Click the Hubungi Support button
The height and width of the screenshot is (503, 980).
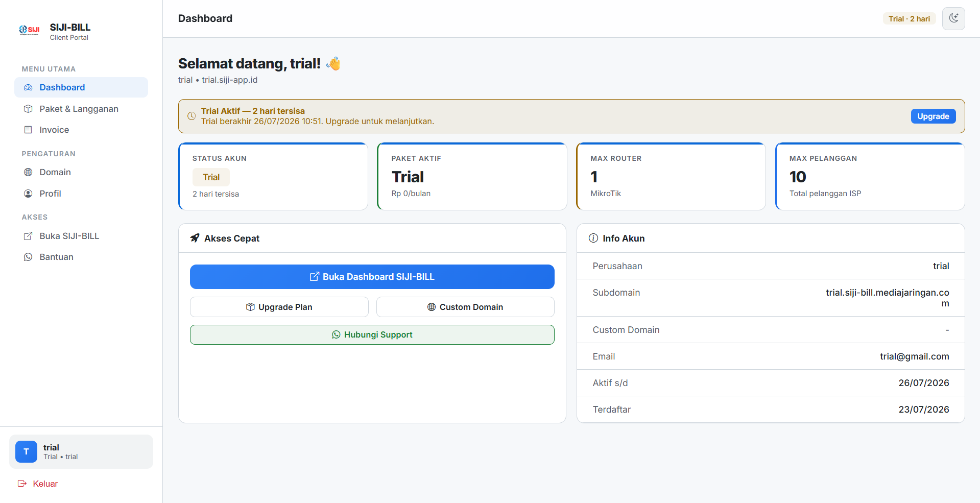[372, 334]
